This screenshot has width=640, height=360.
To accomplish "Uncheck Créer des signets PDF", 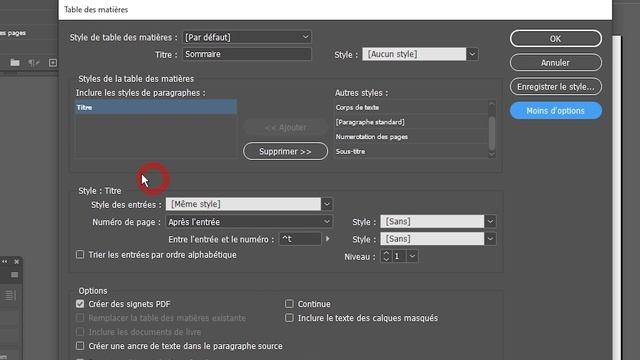I will pos(80,304).
